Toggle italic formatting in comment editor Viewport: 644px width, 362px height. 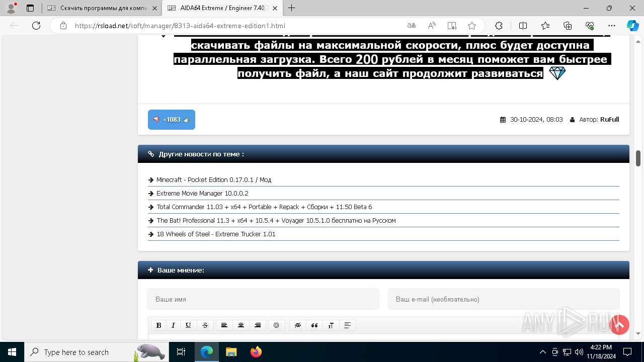click(x=173, y=325)
